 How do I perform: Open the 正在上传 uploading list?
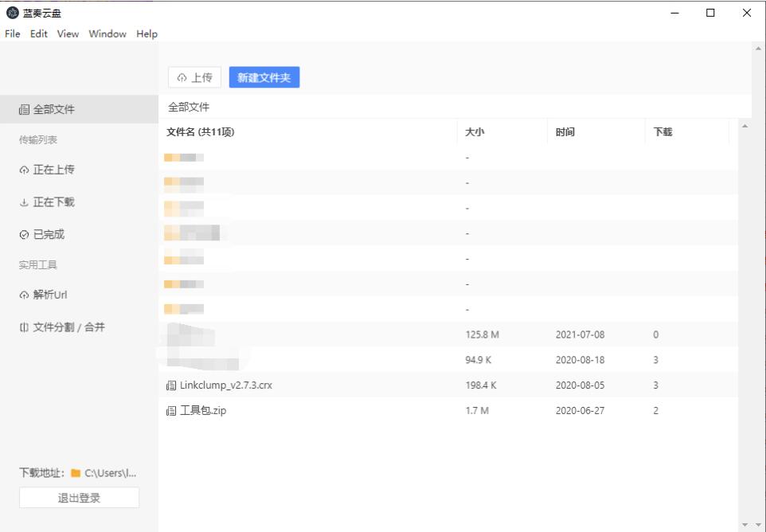53,170
